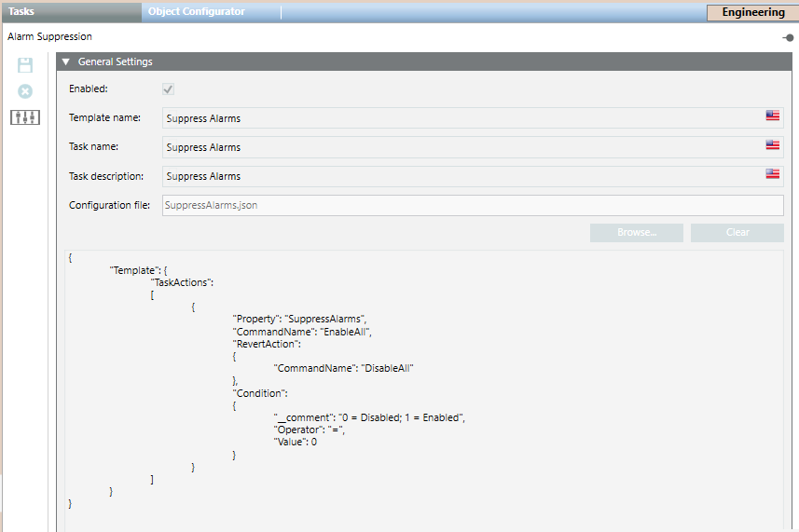The height and width of the screenshot is (532, 799).
Task: Click inside the Template name field
Action: pos(457,118)
